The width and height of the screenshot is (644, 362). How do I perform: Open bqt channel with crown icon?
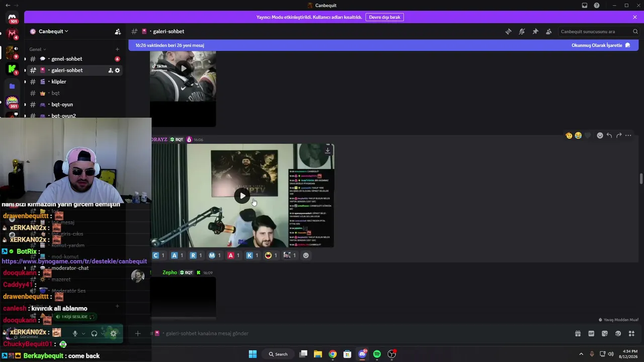[x=73, y=93]
